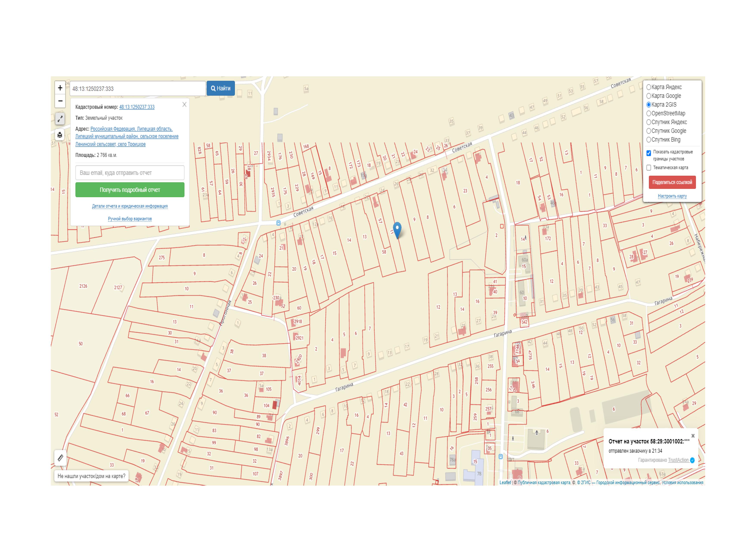Viewport: 756px width, 535px height.
Task: Expand Ручной выбор вариантов link
Action: (130, 219)
